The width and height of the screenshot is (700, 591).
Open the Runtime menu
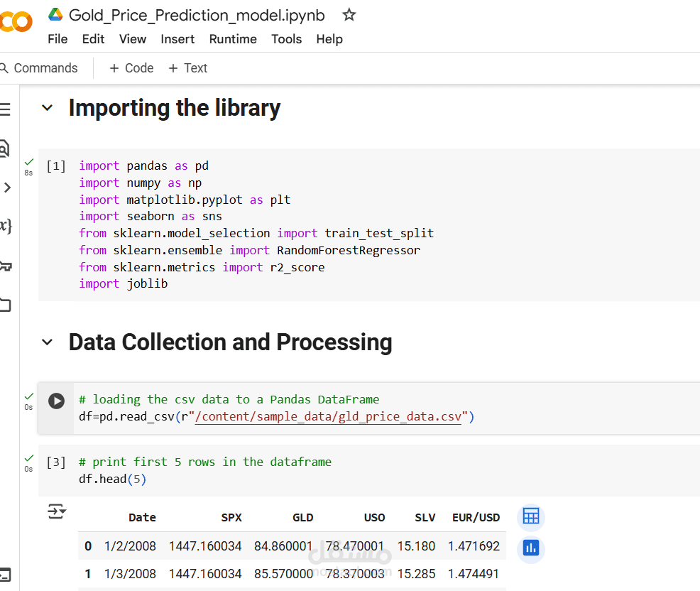233,39
